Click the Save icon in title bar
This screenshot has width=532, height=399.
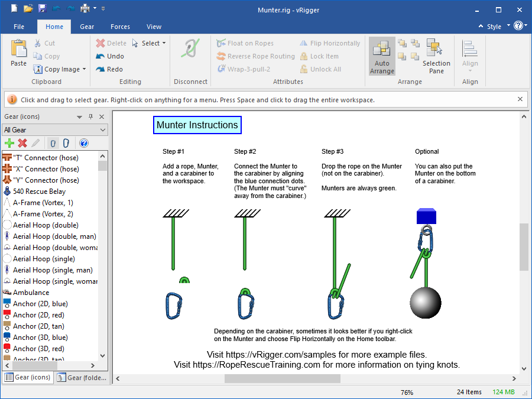43,9
